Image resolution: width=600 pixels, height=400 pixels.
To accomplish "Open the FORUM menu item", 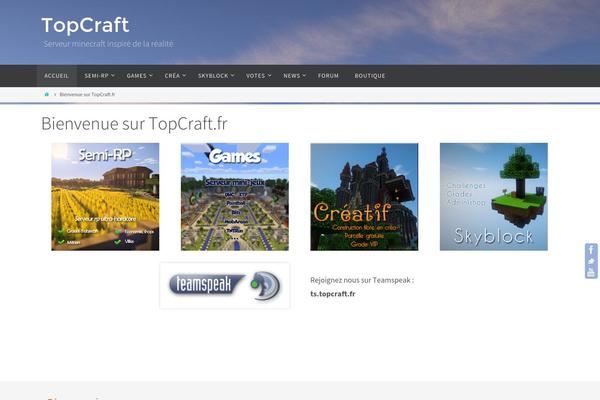I will pos(328,76).
